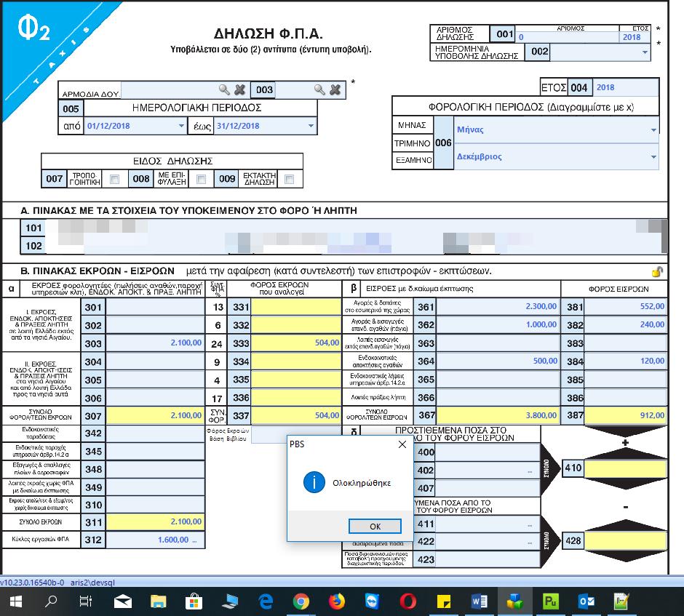Click the ellipsis button in field 422
The image size is (684, 616).
pyautogui.click(x=530, y=542)
